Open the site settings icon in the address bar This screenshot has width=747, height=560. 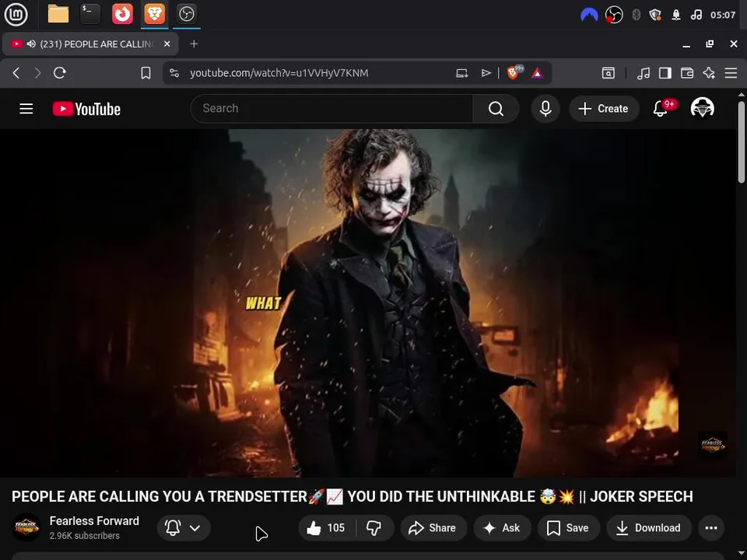[174, 73]
